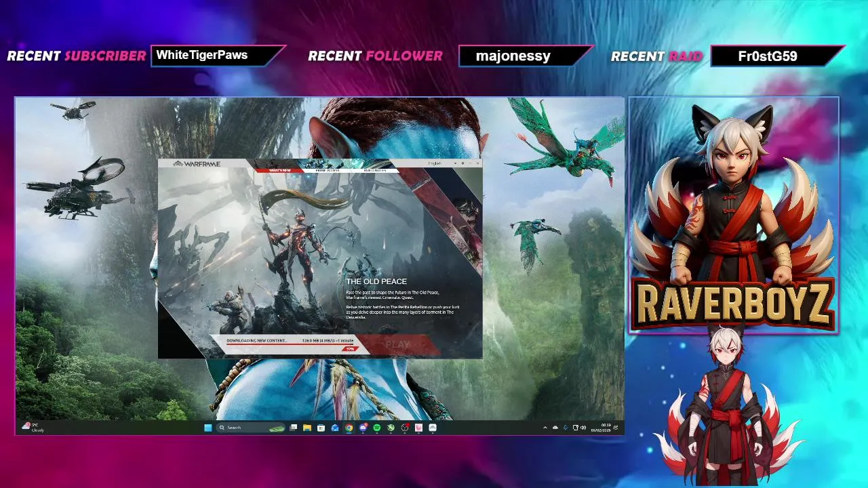Click the Play button in Warframe launcher

pos(398,344)
